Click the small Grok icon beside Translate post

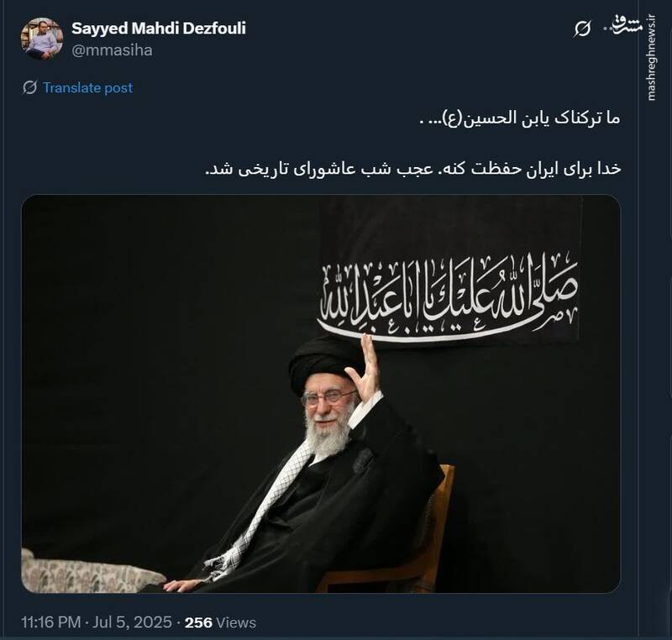[29, 87]
